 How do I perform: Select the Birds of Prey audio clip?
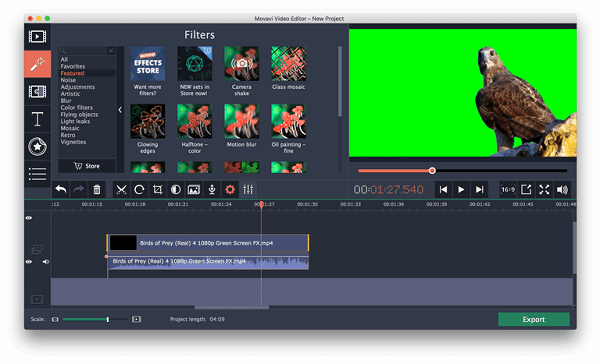click(x=208, y=262)
